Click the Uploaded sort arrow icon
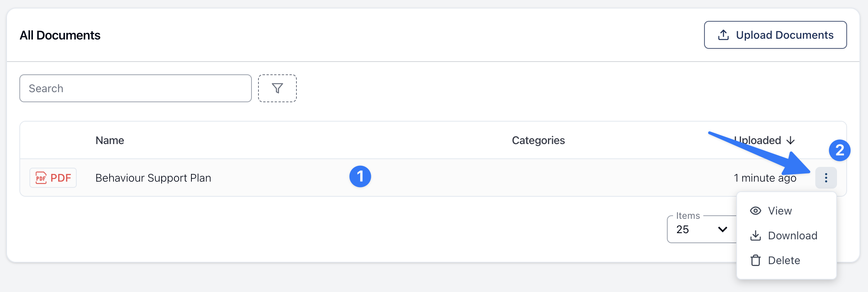 (790, 140)
